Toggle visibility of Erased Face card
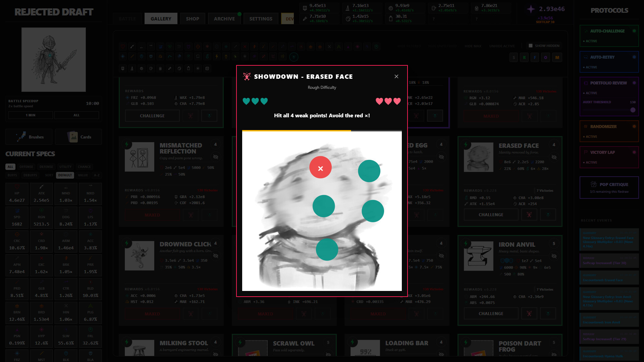This screenshot has height=362, width=644. 554,157
